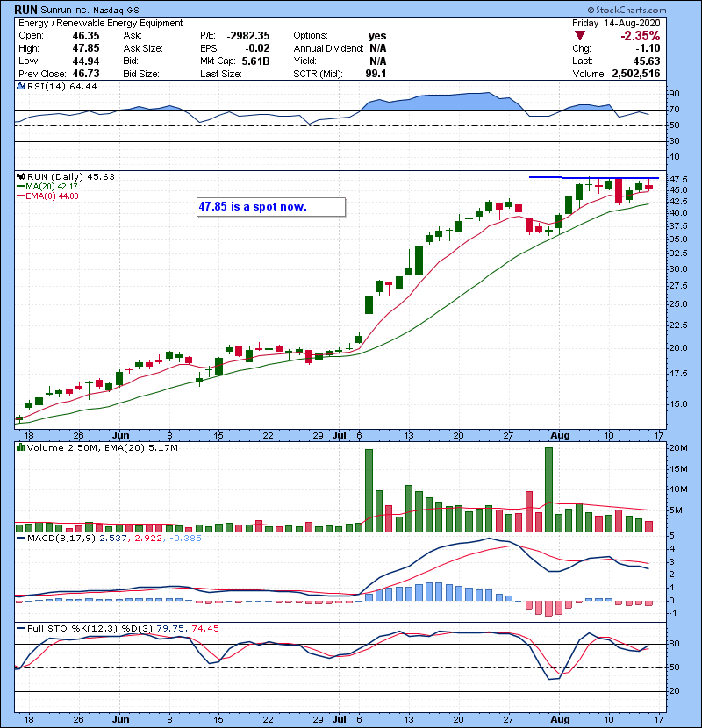Click the Bid Size label

[x=141, y=74]
